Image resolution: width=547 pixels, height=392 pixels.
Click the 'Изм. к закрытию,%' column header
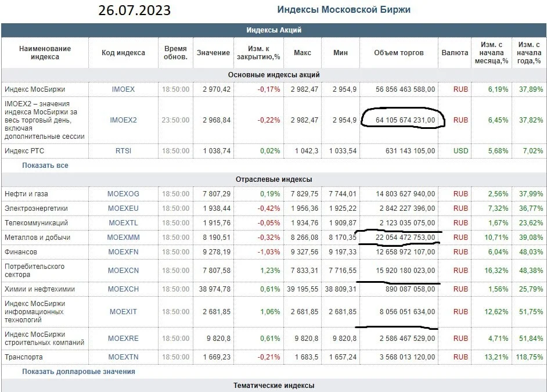258,53
